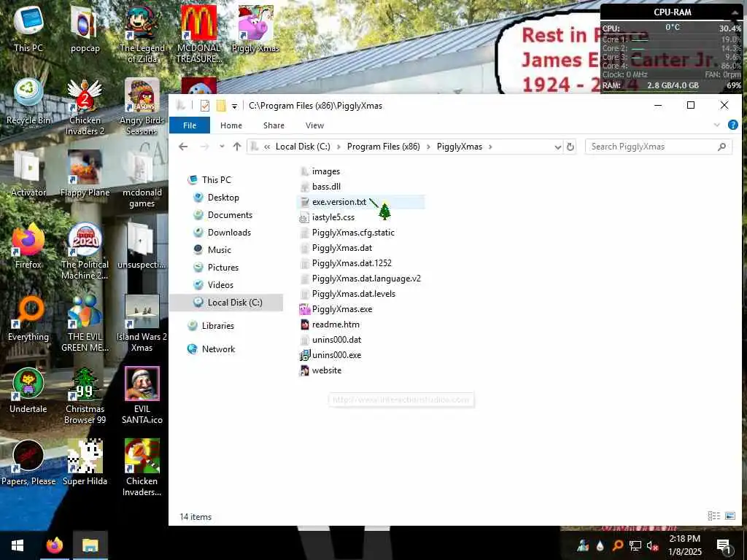
Task: Collapse the CPU-RAM gadget arrow
Action: 735,12
